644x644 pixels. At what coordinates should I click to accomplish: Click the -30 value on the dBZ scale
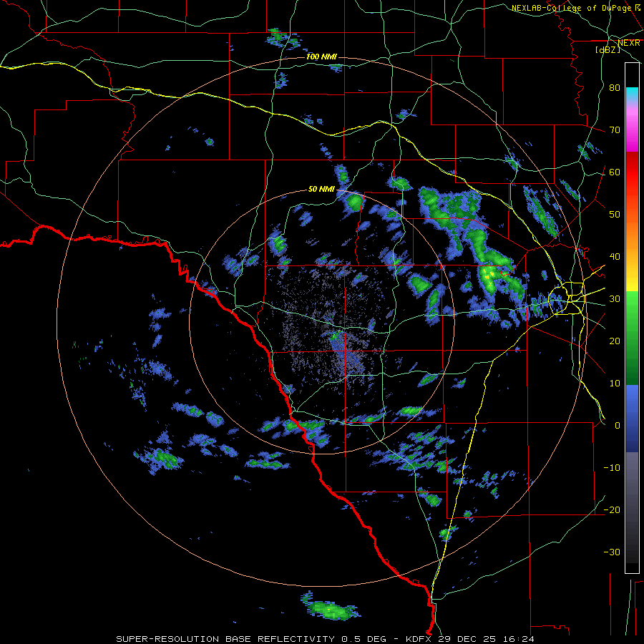(x=612, y=552)
